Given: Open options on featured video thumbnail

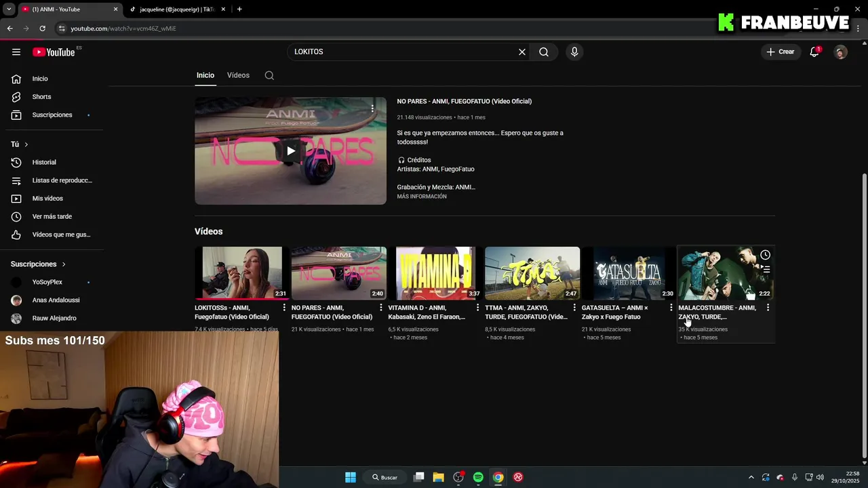Looking at the screenshot, I should [x=372, y=108].
